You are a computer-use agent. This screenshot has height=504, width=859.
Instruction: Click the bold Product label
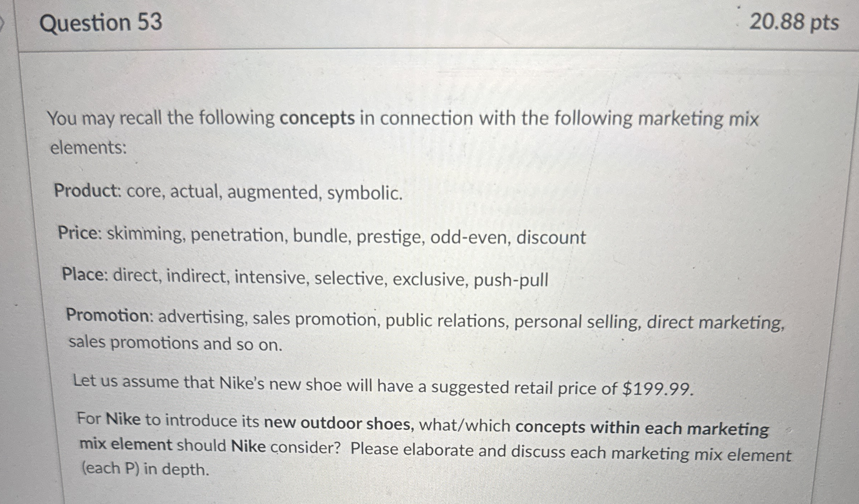tap(88, 190)
